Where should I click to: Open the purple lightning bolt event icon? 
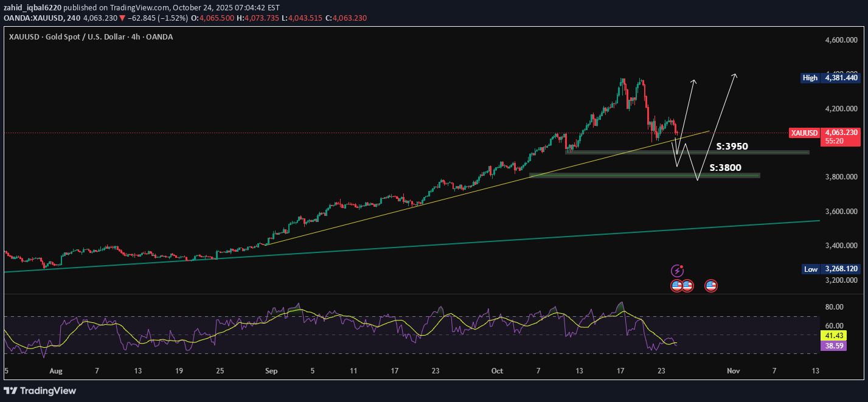click(x=676, y=271)
